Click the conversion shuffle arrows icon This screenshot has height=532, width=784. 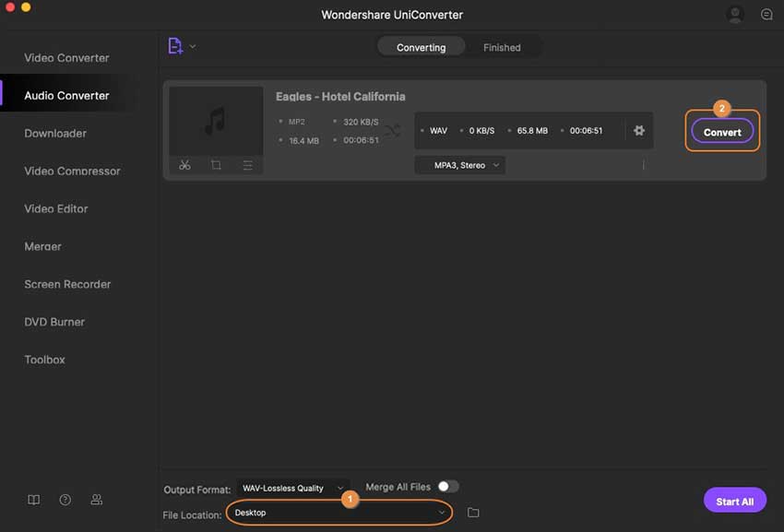(x=393, y=131)
